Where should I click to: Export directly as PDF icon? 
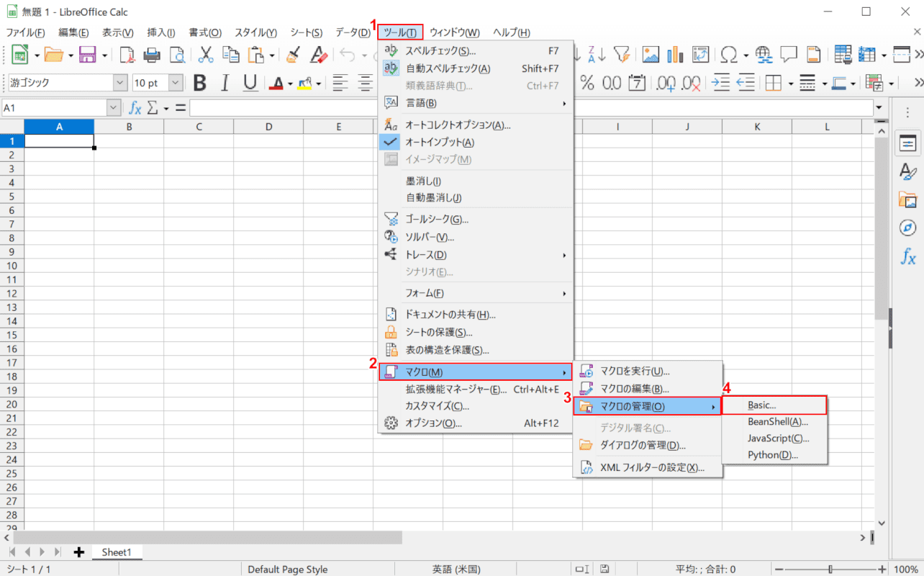127,55
